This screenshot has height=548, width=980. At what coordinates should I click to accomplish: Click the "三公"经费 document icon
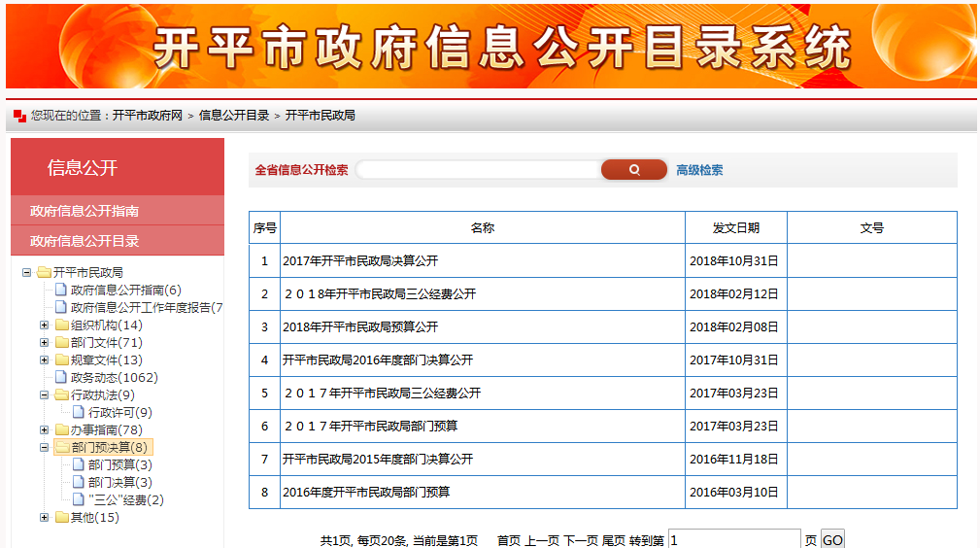pos(79,500)
